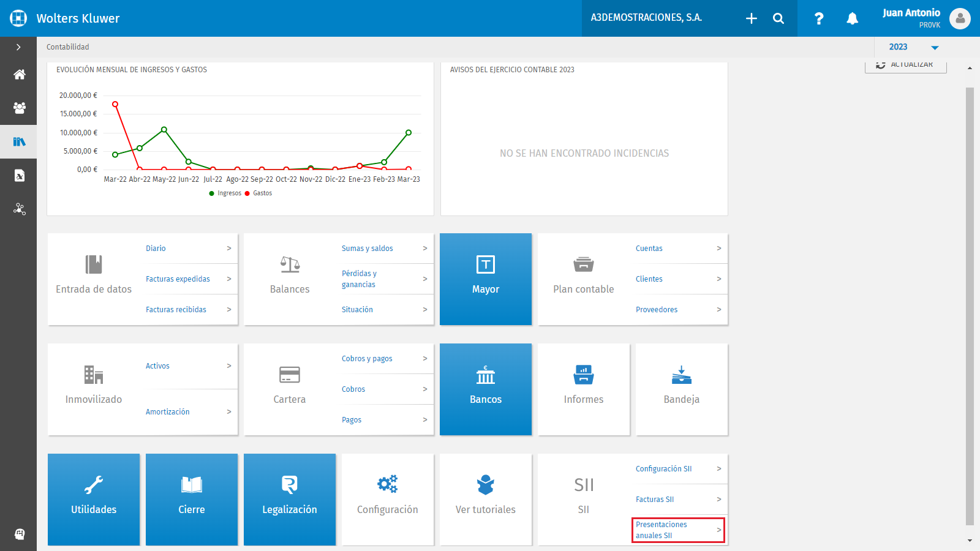Image resolution: width=980 pixels, height=551 pixels.
Task: Open the Bandeja inbox tile
Action: pyautogui.click(x=682, y=389)
